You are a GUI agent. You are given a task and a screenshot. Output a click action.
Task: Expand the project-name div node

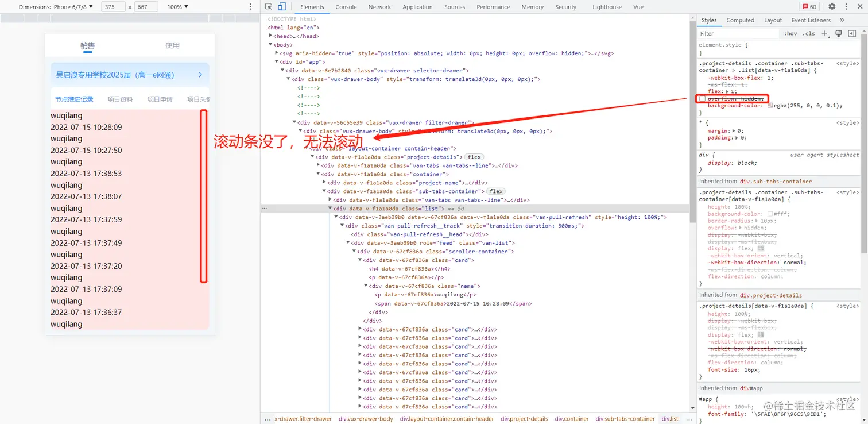[x=324, y=183]
